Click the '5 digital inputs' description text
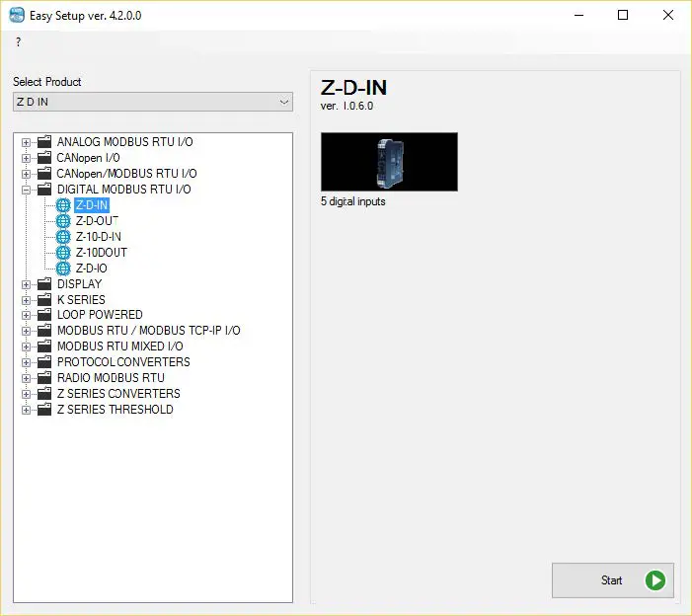The height and width of the screenshot is (616, 692). coord(353,201)
